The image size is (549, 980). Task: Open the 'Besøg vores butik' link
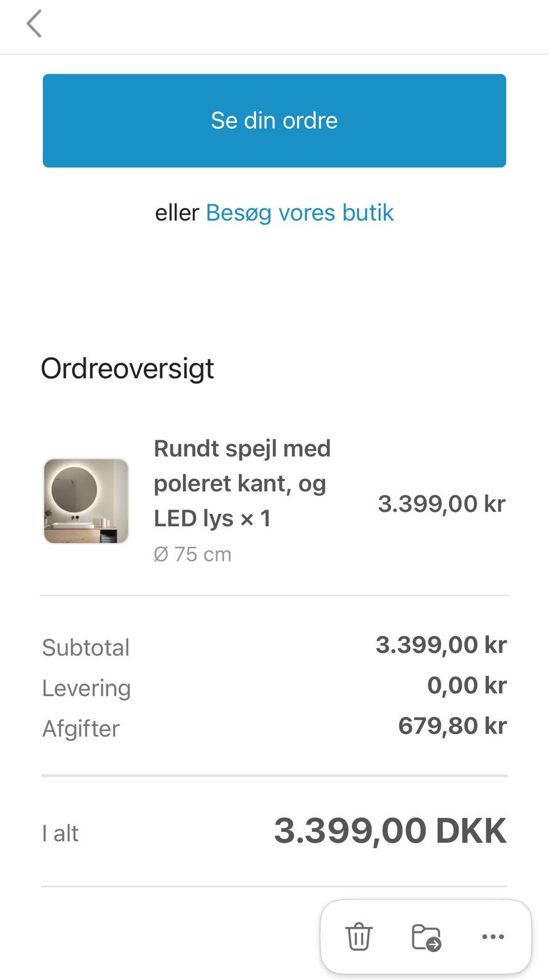pos(299,213)
